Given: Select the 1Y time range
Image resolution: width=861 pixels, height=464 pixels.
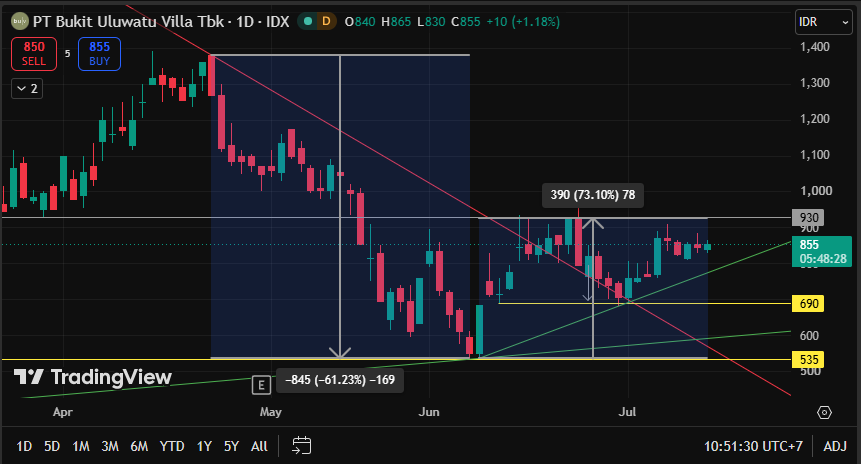Looking at the screenshot, I should [204, 446].
